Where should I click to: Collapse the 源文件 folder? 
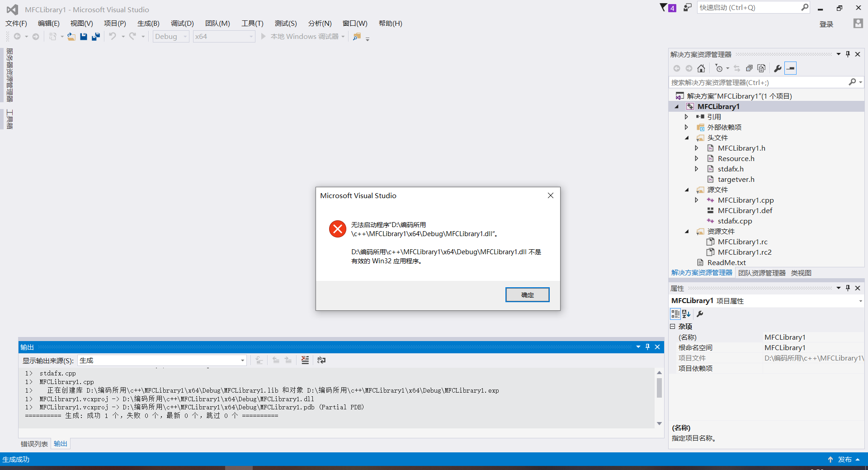(x=687, y=190)
